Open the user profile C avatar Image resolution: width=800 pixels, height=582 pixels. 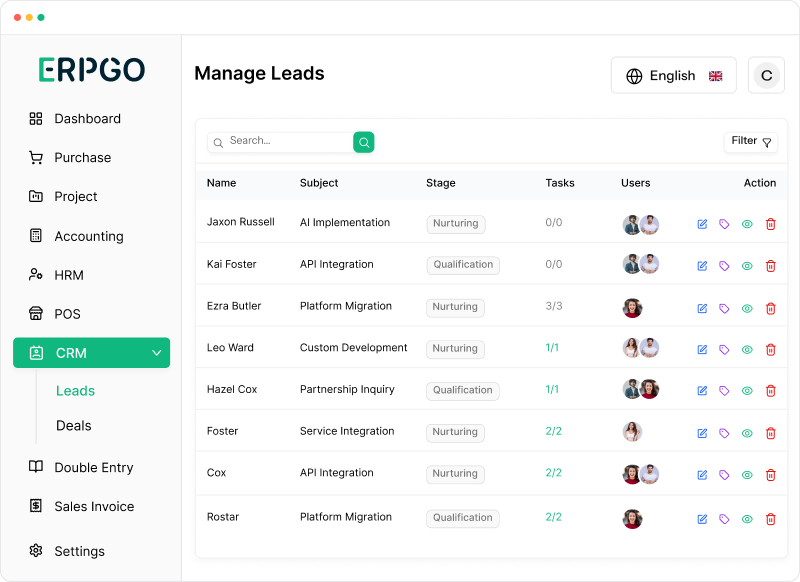pyautogui.click(x=766, y=75)
